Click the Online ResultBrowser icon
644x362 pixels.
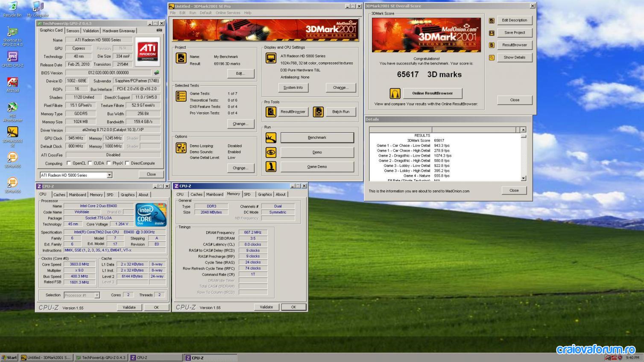pos(395,93)
